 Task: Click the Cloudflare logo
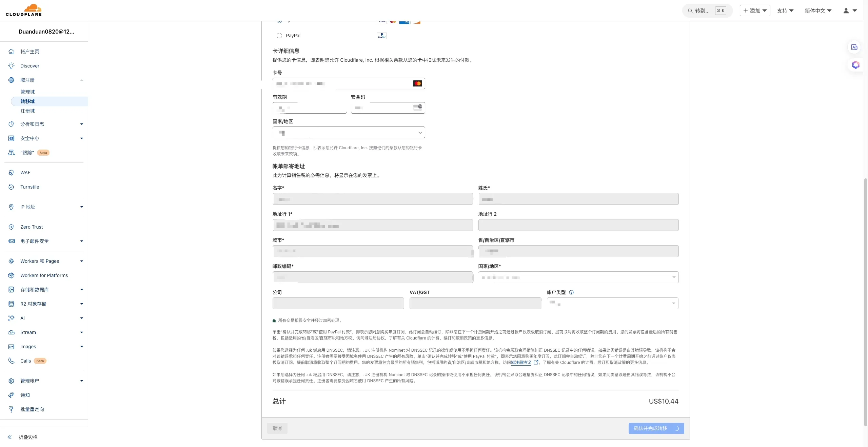tap(24, 10)
